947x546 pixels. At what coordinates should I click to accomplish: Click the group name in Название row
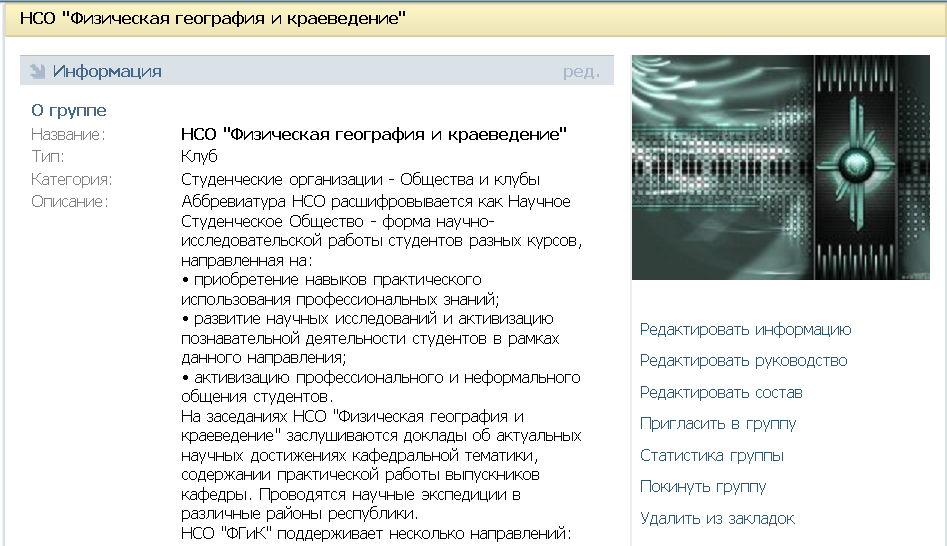point(374,134)
